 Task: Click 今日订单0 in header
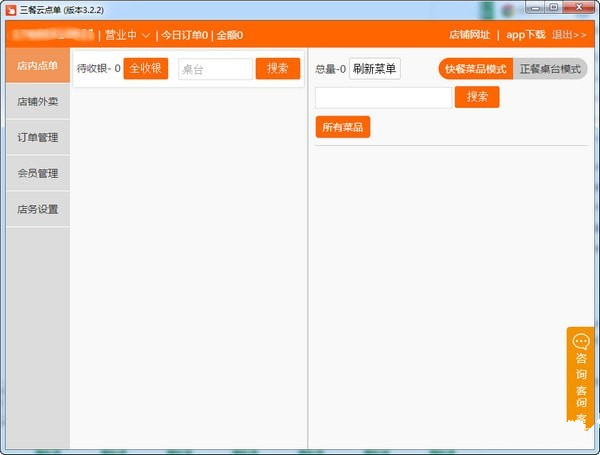click(x=184, y=35)
